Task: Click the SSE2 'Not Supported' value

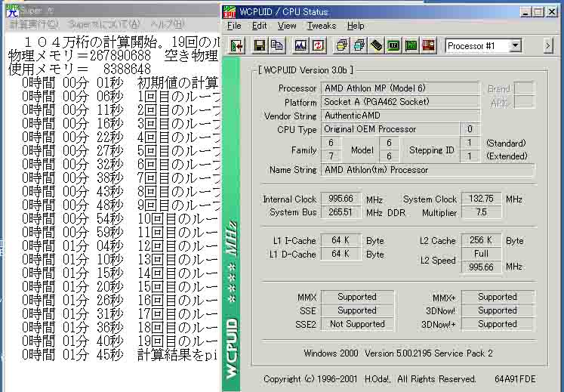Action: [x=357, y=324]
